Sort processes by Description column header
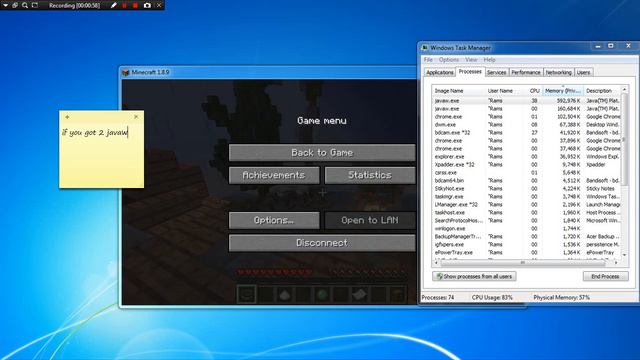Screen dimensions: 640x360 coord(602,91)
